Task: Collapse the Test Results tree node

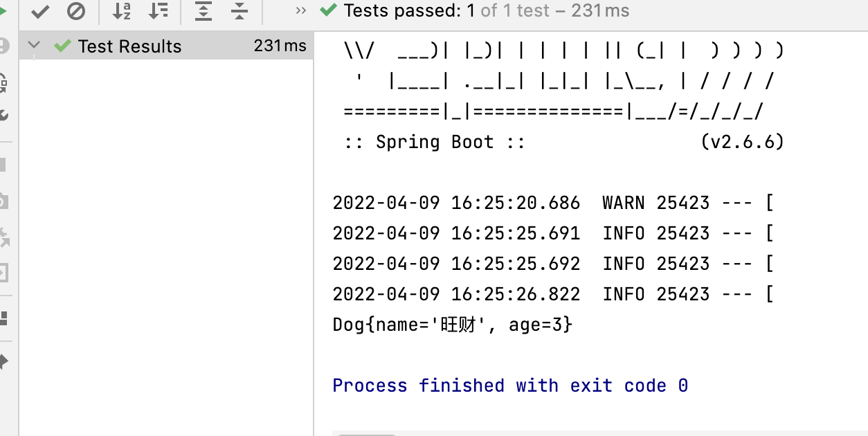Action: (34, 46)
